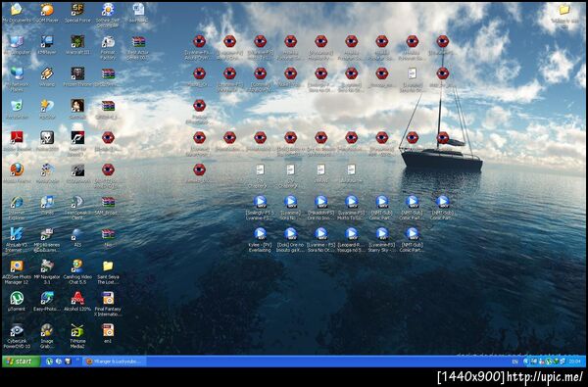The width and height of the screenshot is (588, 387).
Task: Open the Need for Speed shortcut
Action: click(x=77, y=144)
